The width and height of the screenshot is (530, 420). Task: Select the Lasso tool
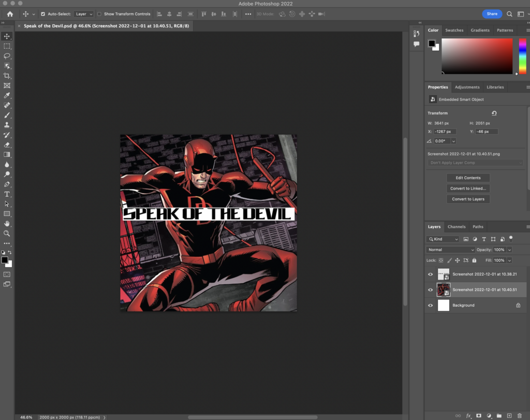pyautogui.click(x=7, y=56)
